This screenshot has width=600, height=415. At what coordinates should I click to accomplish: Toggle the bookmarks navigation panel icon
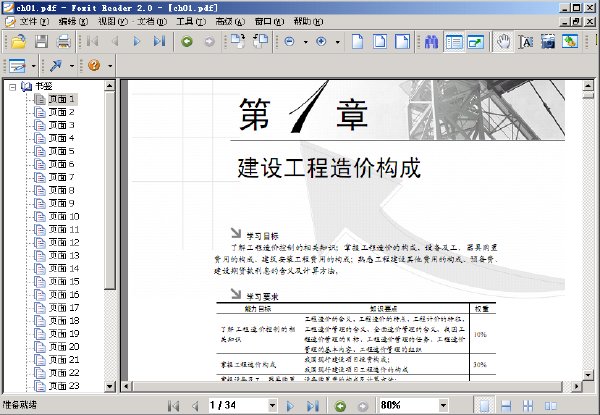454,41
